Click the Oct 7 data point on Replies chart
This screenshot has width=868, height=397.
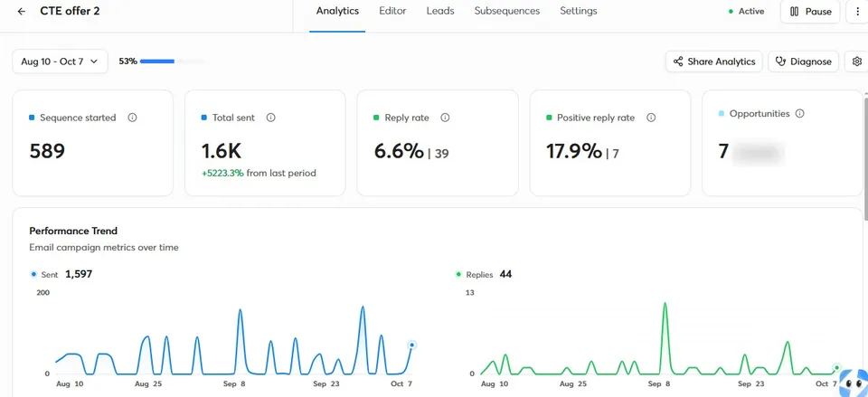(836, 368)
